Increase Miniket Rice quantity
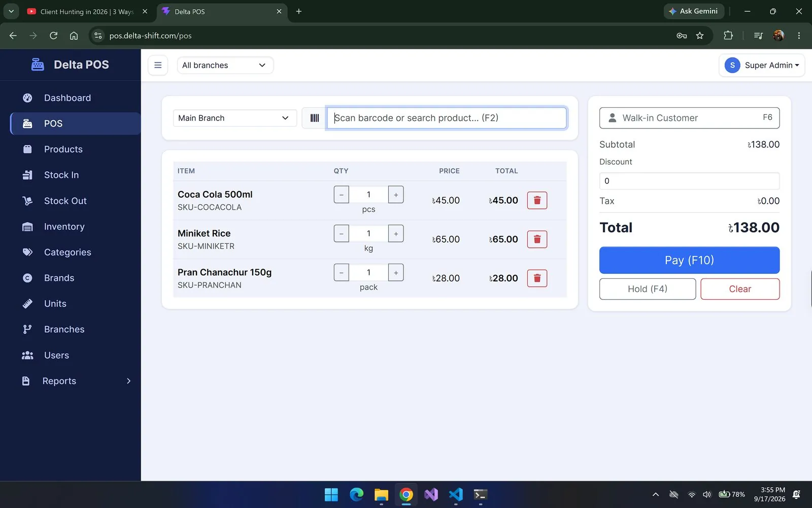The height and width of the screenshot is (508, 812). tap(396, 234)
